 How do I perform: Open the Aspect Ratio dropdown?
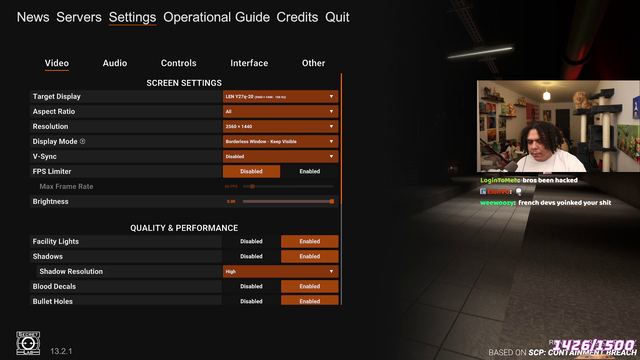pos(280,111)
